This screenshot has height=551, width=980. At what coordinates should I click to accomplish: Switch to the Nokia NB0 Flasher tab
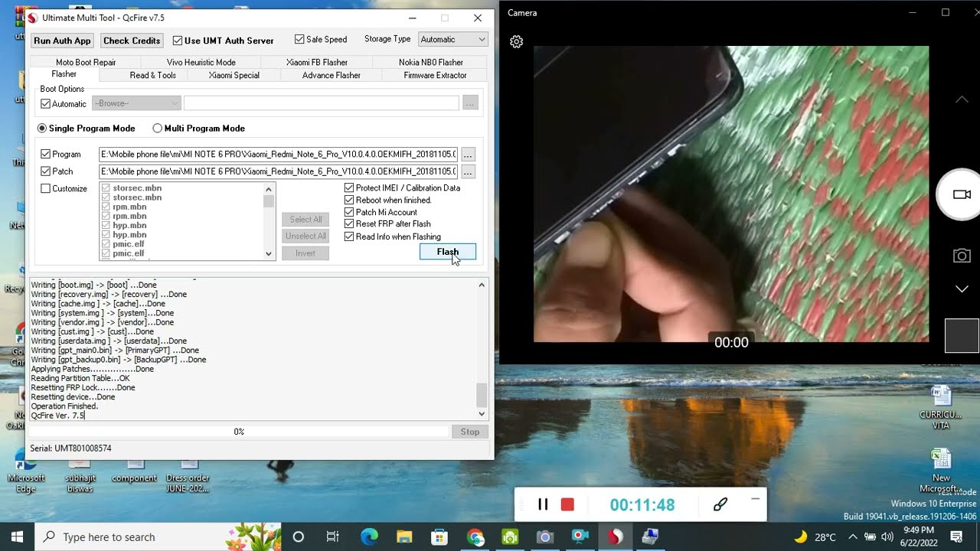click(x=430, y=62)
